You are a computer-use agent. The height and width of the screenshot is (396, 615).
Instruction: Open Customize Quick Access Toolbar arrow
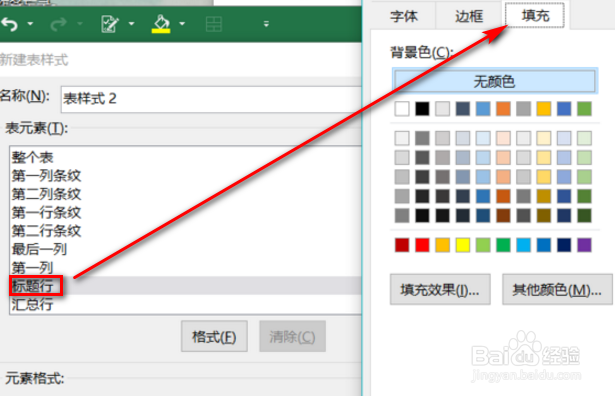pos(266,24)
